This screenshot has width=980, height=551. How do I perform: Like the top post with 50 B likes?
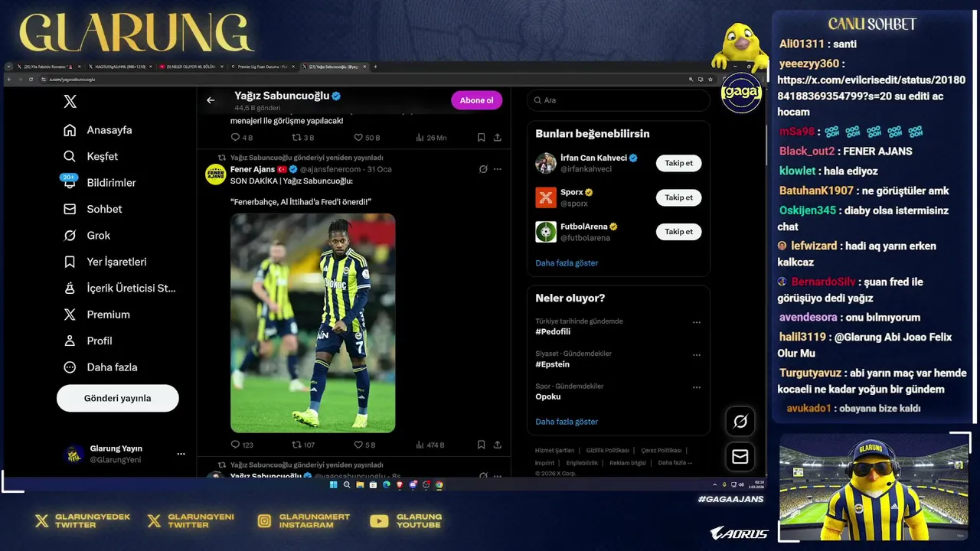pos(367,138)
